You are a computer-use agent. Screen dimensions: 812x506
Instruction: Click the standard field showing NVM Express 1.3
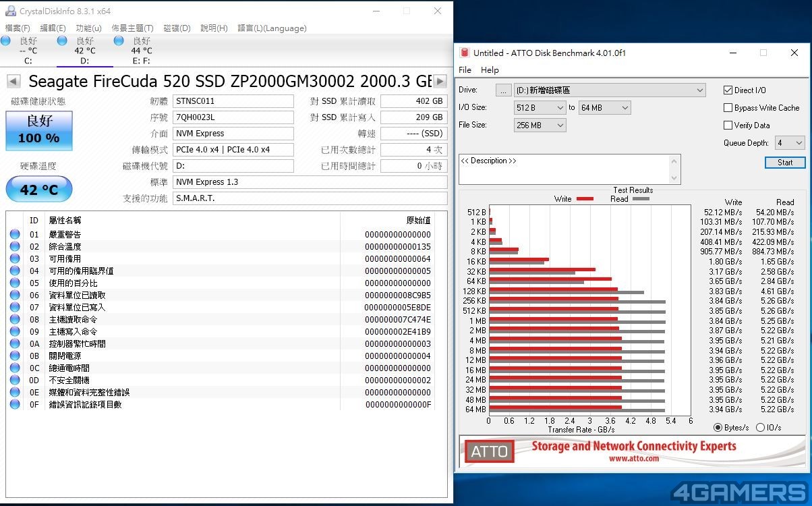[x=310, y=182]
